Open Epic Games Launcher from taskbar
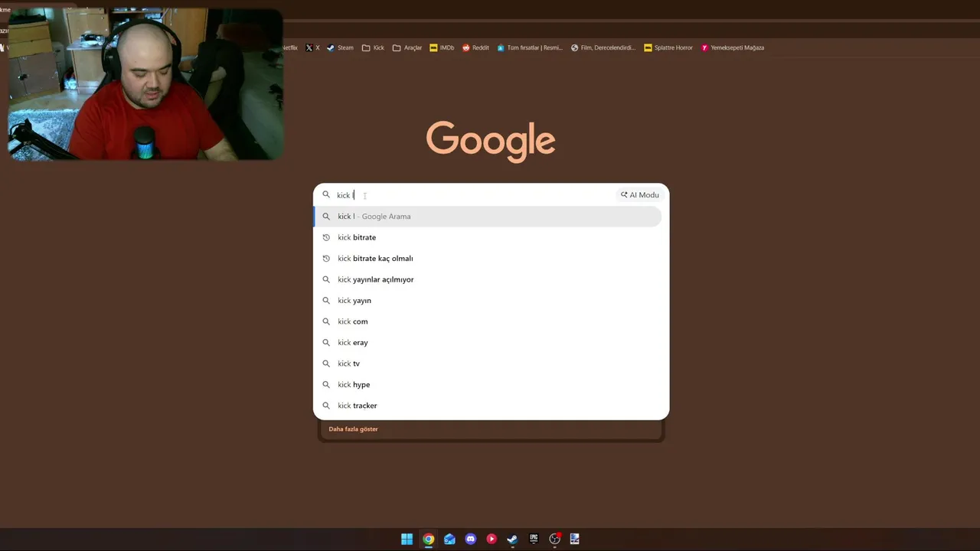 tap(534, 539)
